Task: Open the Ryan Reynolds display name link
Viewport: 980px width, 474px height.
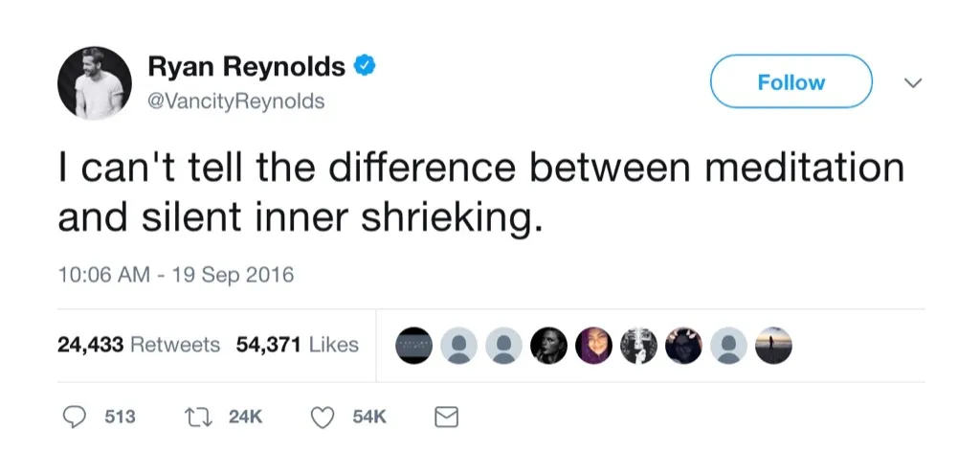Action: tap(246, 67)
